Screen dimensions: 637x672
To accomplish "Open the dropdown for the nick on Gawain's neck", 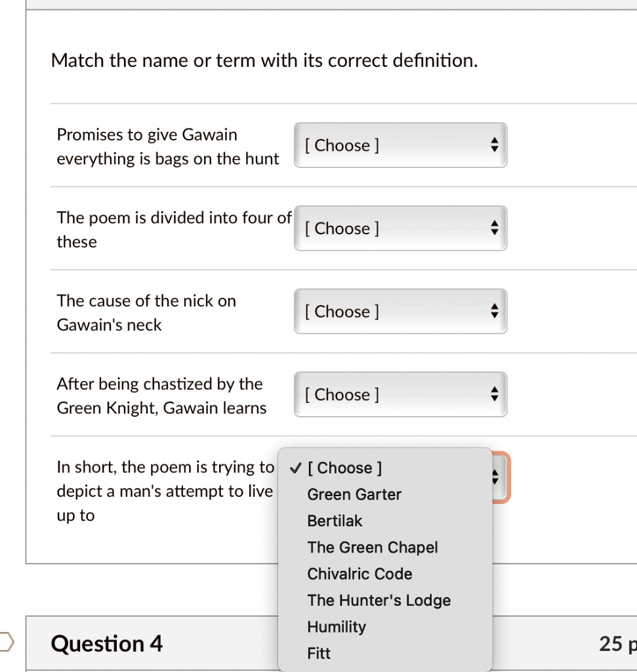I will pyautogui.click(x=400, y=311).
